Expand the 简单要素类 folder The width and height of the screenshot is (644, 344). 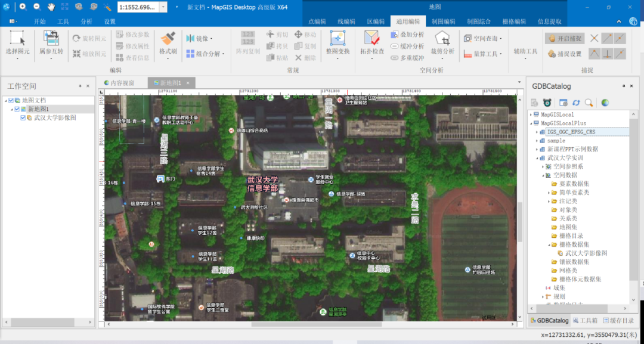(x=549, y=193)
